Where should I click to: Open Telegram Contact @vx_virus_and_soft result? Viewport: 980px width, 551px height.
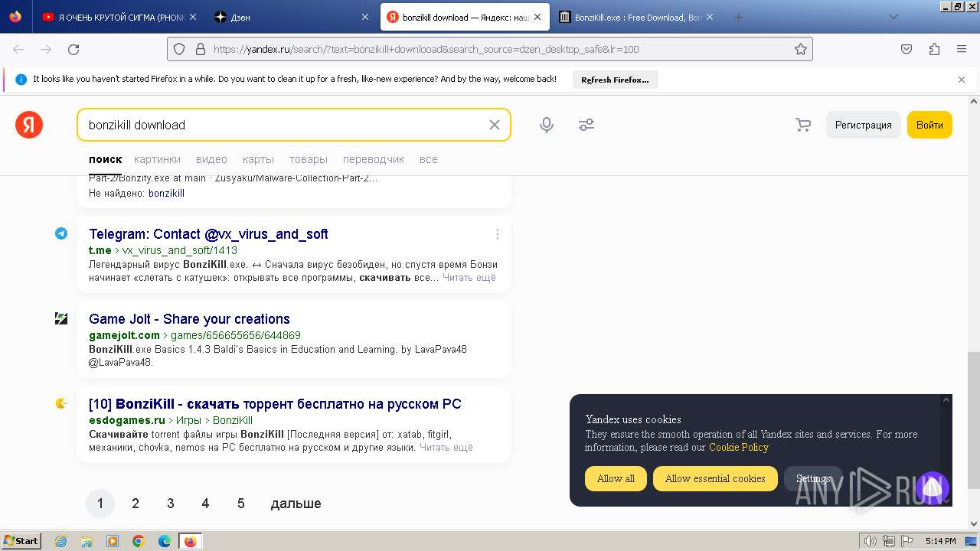[x=208, y=234]
